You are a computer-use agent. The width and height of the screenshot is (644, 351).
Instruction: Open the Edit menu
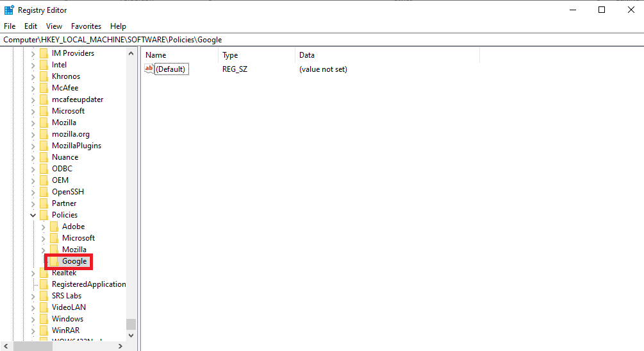tap(30, 26)
